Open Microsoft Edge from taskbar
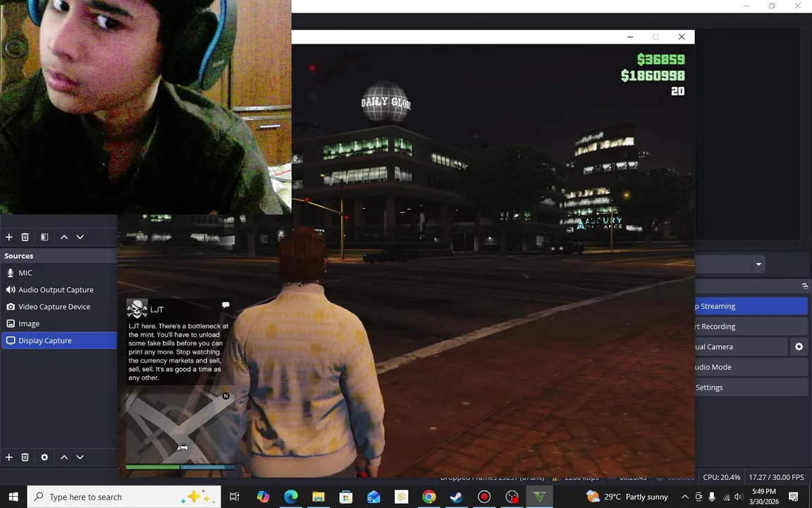The height and width of the screenshot is (508, 812). point(290,497)
